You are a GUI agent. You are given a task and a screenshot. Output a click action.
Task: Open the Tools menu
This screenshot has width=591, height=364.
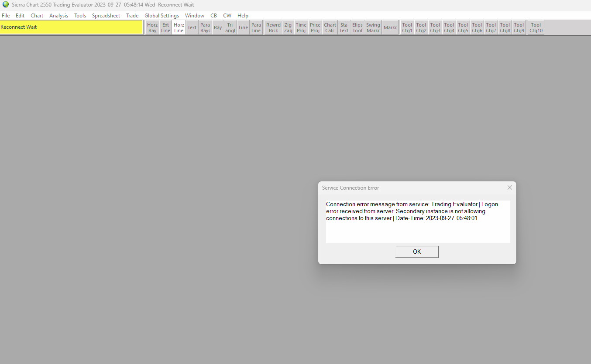click(x=80, y=16)
